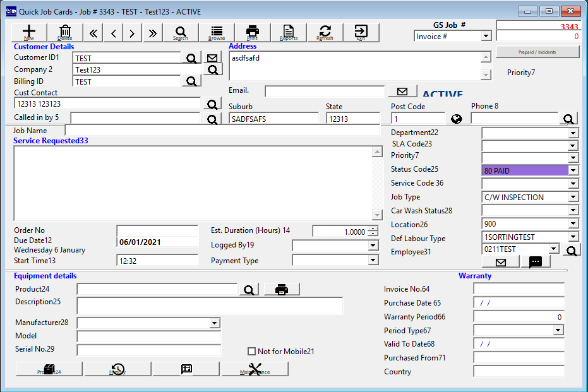Open the Reports toolbar button
This screenshot has height=392, width=588.
289,33
